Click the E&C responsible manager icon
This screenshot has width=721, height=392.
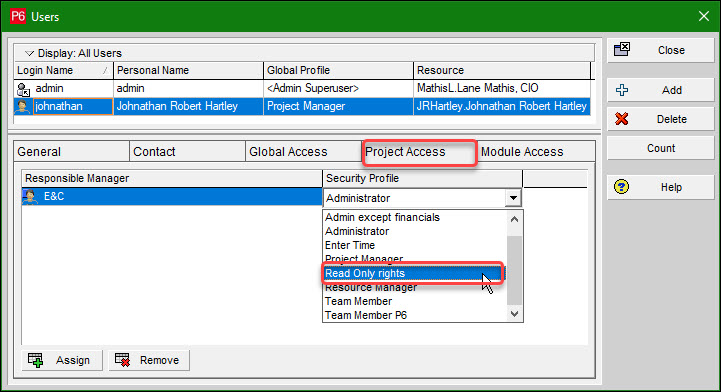point(30,197)
